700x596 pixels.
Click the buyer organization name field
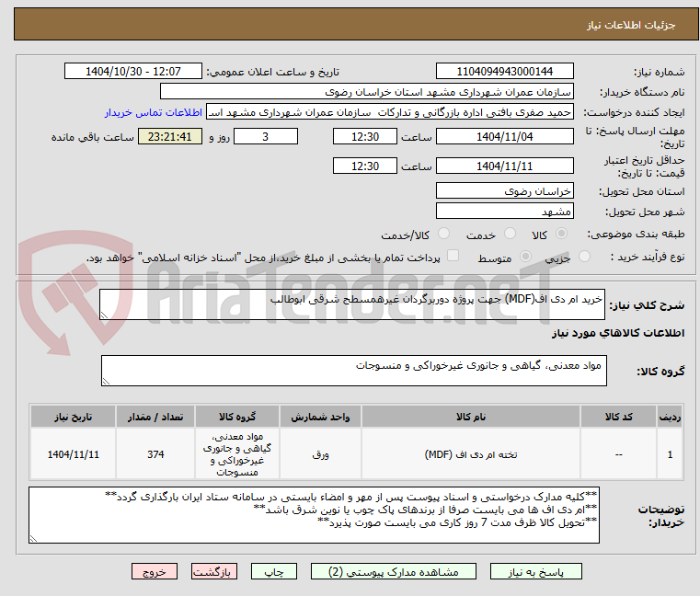pyautogui.click(x=366, y=92)
